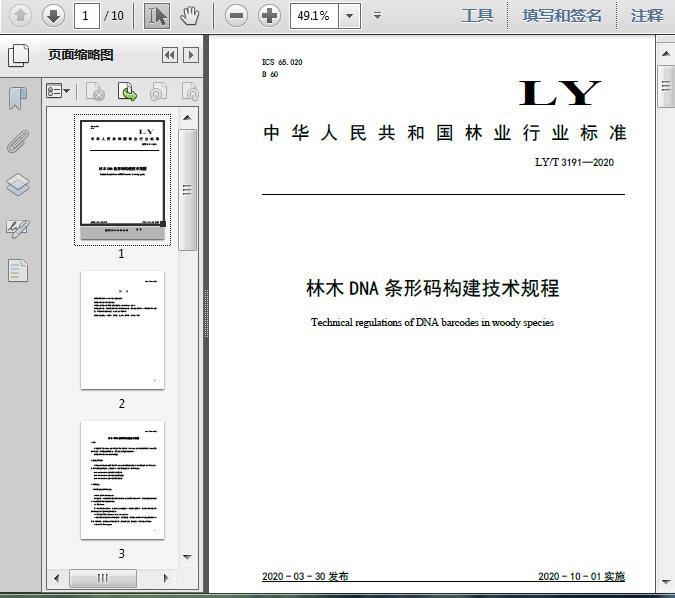
Task: Open the zoom percentage dropdown
Action: click(x=349, y=15)
